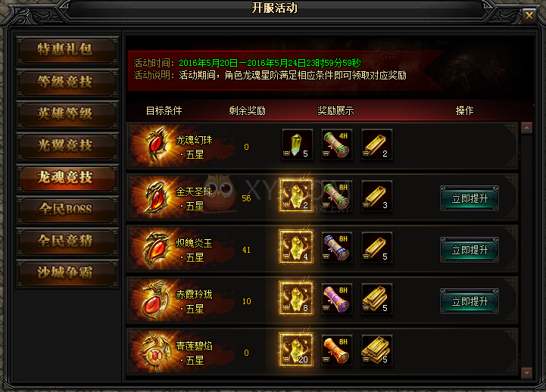This screenshot has width=546, height=392.
Task: Click the scrollbar up arrow
Action: click(526, 128)
